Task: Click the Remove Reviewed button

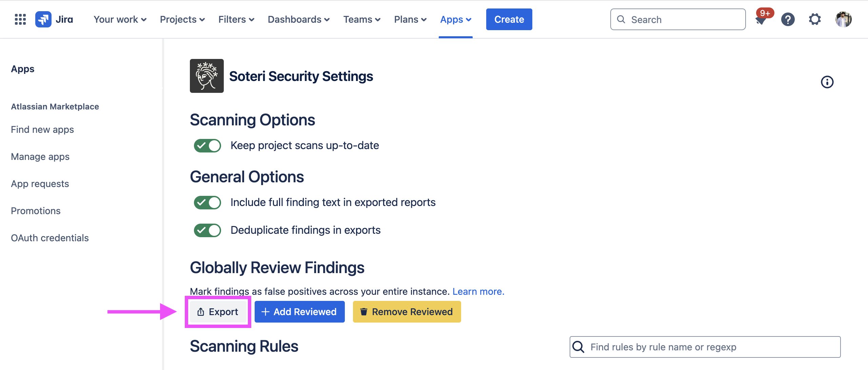Action: [407, 312]
